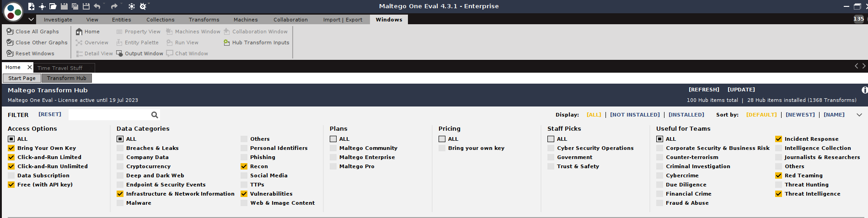Click the Entity Palette icon
The height and width of the screenshot is (218, 868).
tap(119, 43)
